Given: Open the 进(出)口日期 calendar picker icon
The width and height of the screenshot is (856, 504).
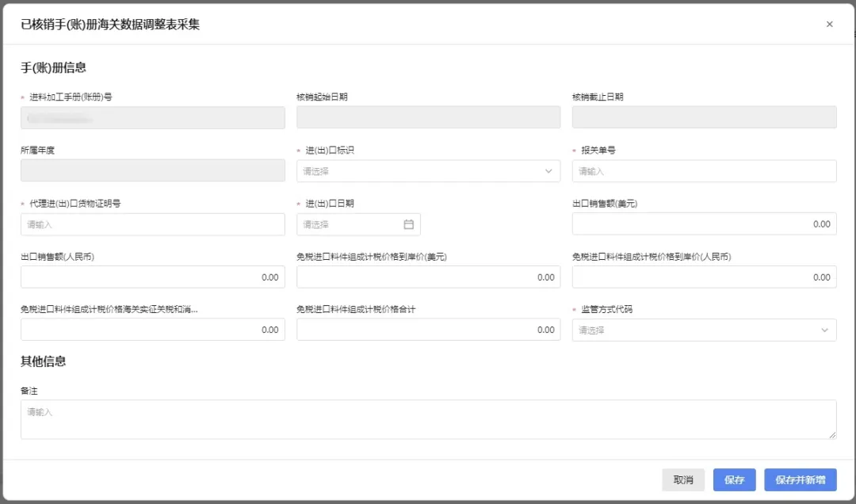Looking at the screenshot, I should (x=408, y=224).
